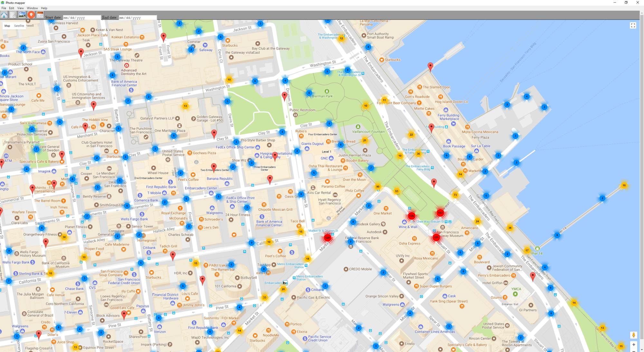644x352 pixels.
Task: Toggle fullscreen map view
Action: point(633,25)
